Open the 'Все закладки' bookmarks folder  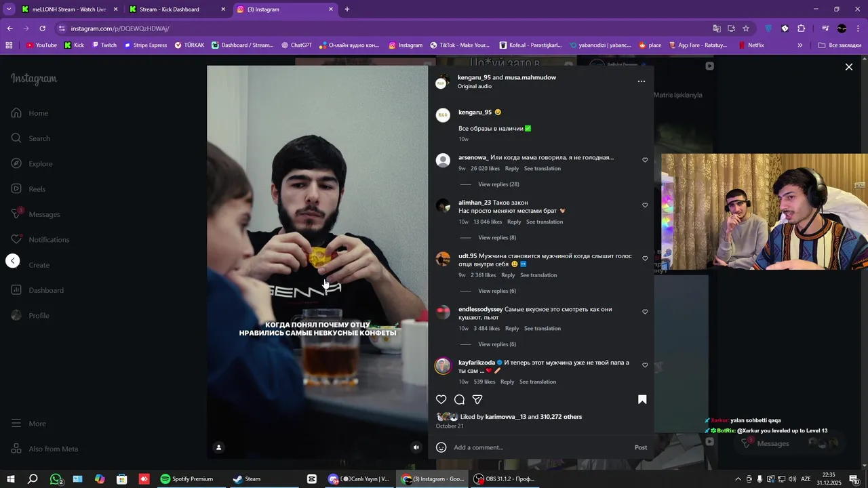tap(840, 45)
